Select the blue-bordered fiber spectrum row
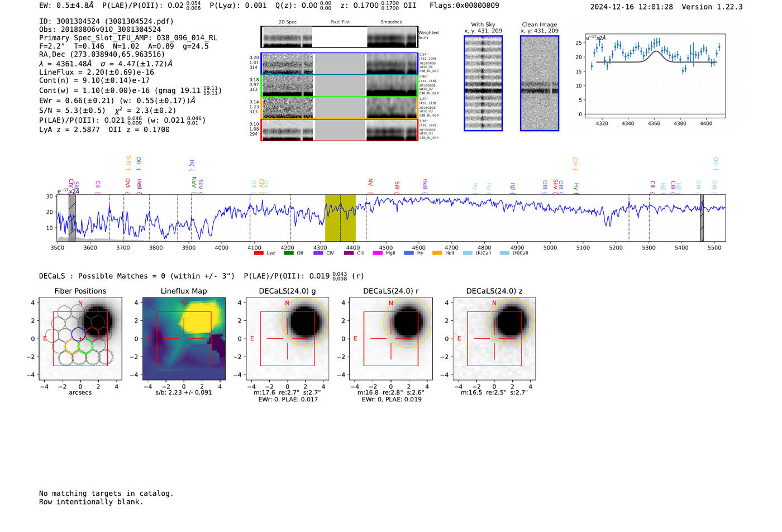The image size is (782, 532). tap(339, 64)
